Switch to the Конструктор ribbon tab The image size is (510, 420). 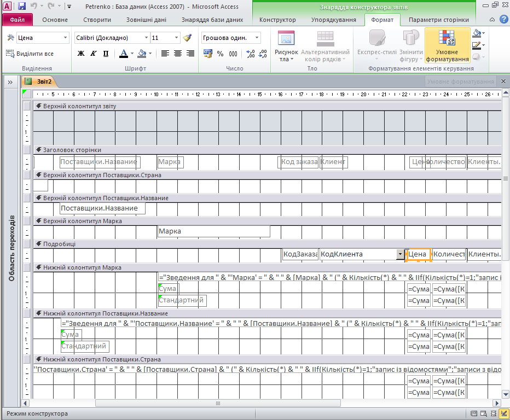277,20
